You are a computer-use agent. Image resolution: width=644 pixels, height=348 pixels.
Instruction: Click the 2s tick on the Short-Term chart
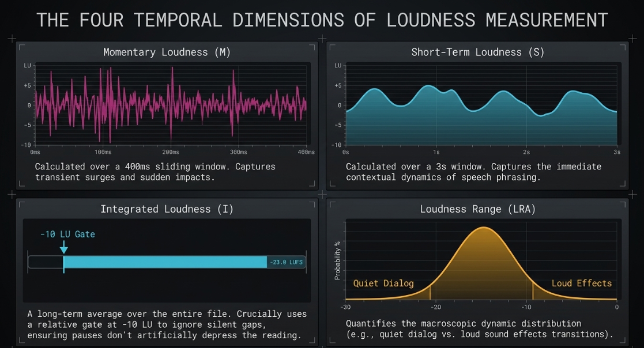coord(526,152)
